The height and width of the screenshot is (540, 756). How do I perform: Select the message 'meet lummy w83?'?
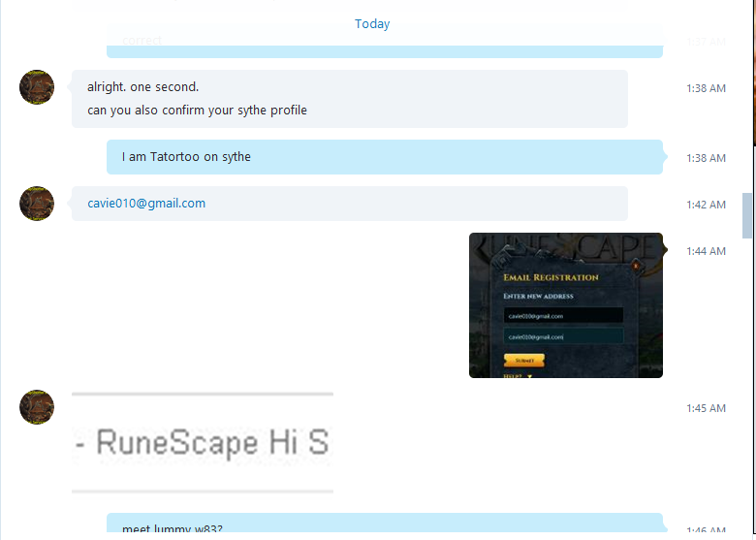[173, 529]
